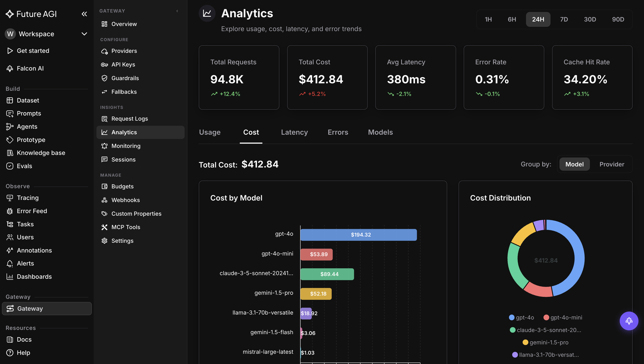644x364 pixels.
Task: Open Fallbacks arrows icon
Action: pyautogui.click(x=104, y=92)
